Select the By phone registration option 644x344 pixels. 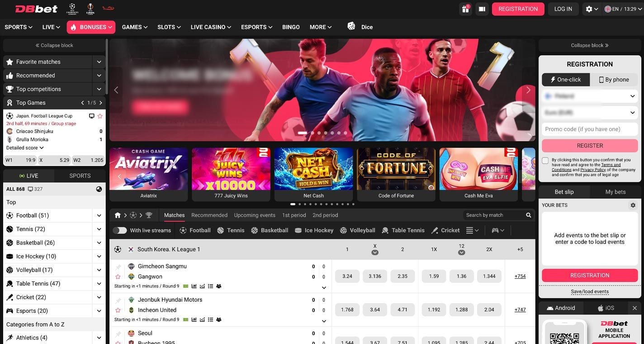coord(614,80)
